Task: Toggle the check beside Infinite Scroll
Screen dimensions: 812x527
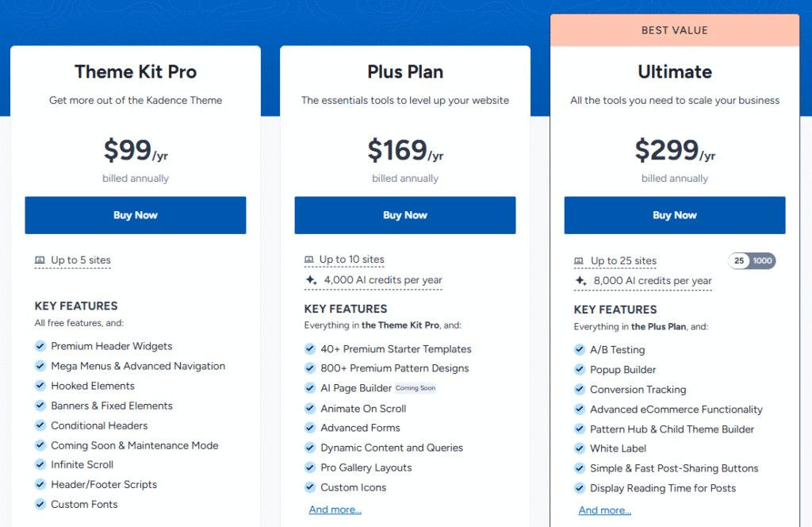Action: point(40,464)
